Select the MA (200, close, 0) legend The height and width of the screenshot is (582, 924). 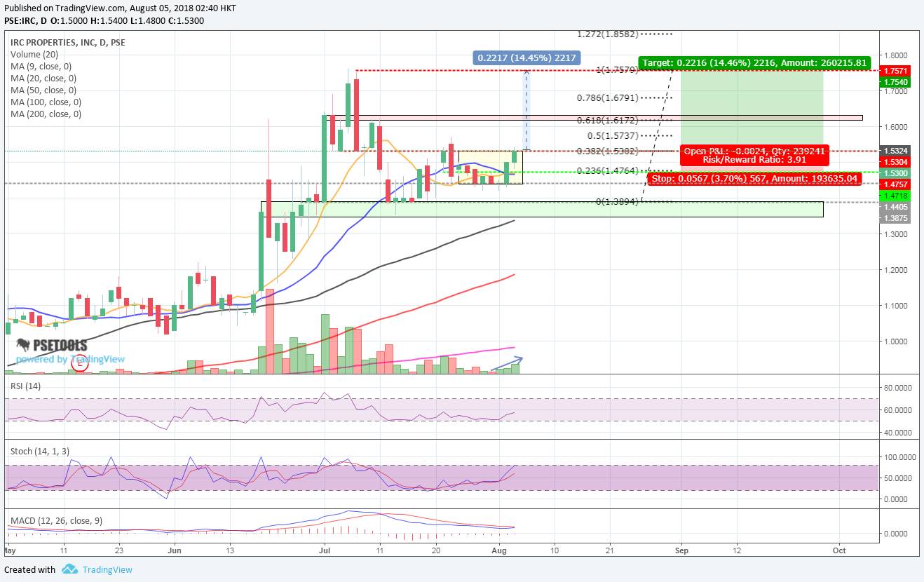pyautogui.click(x=46, y=114)
